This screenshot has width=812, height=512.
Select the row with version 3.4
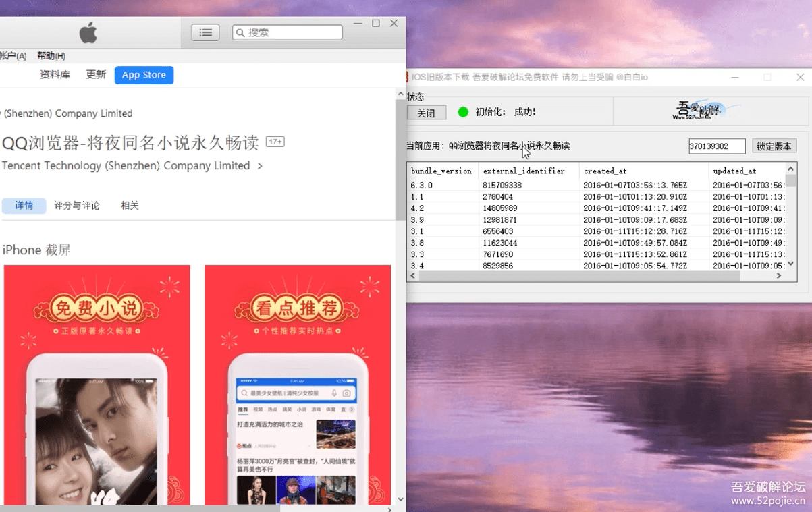pos(597,266)
